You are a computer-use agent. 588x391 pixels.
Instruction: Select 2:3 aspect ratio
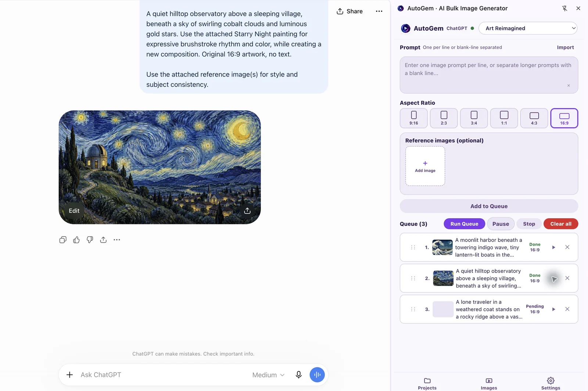[444, 118]
